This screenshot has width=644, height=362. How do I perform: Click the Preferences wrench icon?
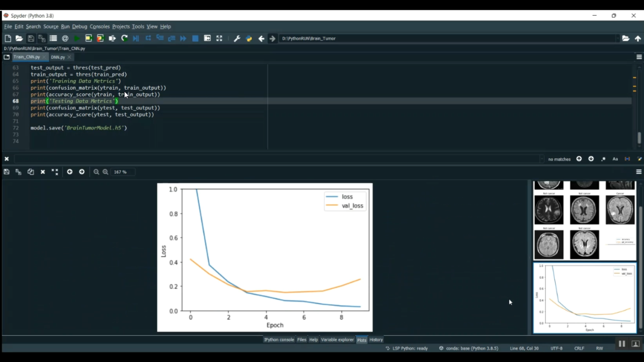click(237, 39)
